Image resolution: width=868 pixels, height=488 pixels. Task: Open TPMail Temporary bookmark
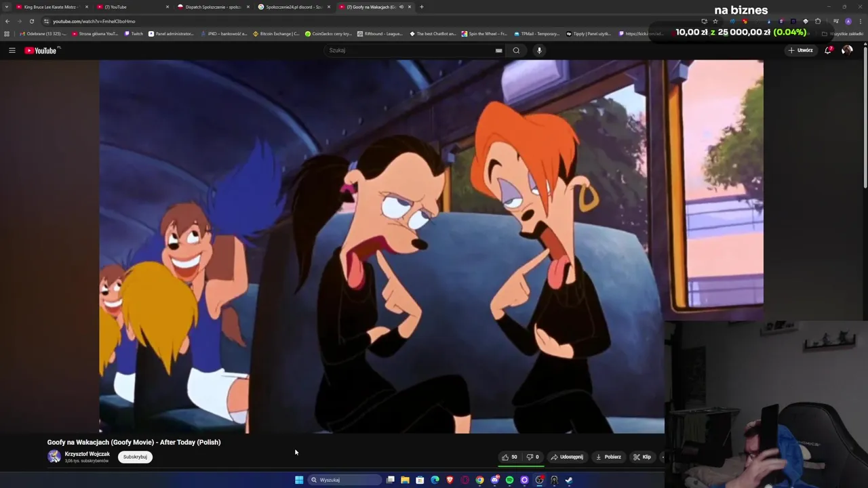click(x=537, y=33)
